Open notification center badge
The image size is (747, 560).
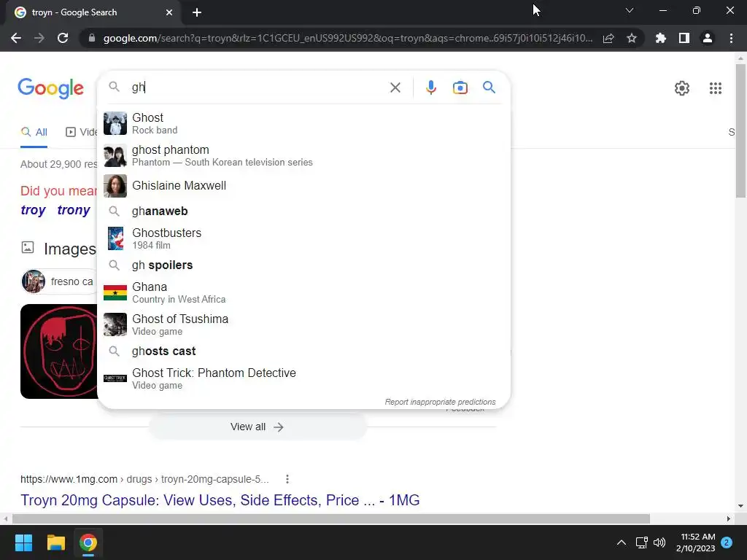pyautogui.click(x=727, y=542)
